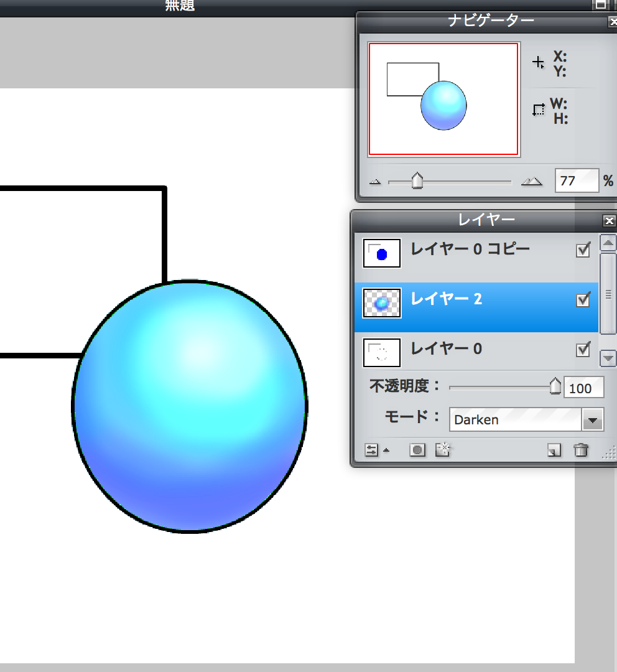Click the レイヤー panel title bar

tap(484, 220)
